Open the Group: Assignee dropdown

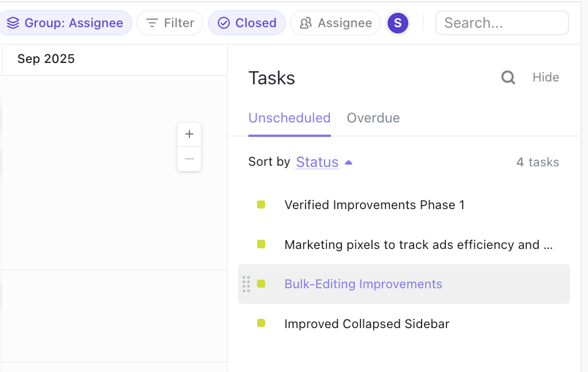66,23
